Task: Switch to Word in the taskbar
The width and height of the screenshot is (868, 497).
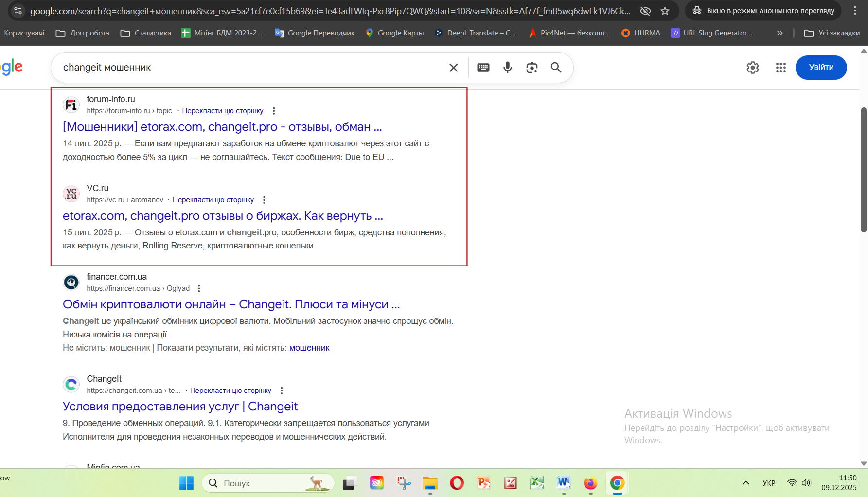Action: pos(564,483)
